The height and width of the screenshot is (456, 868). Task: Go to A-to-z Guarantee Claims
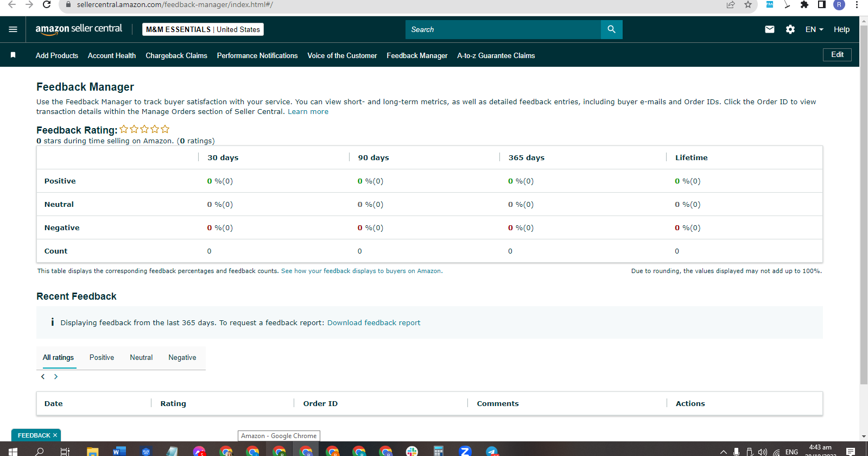click(496, 55)
